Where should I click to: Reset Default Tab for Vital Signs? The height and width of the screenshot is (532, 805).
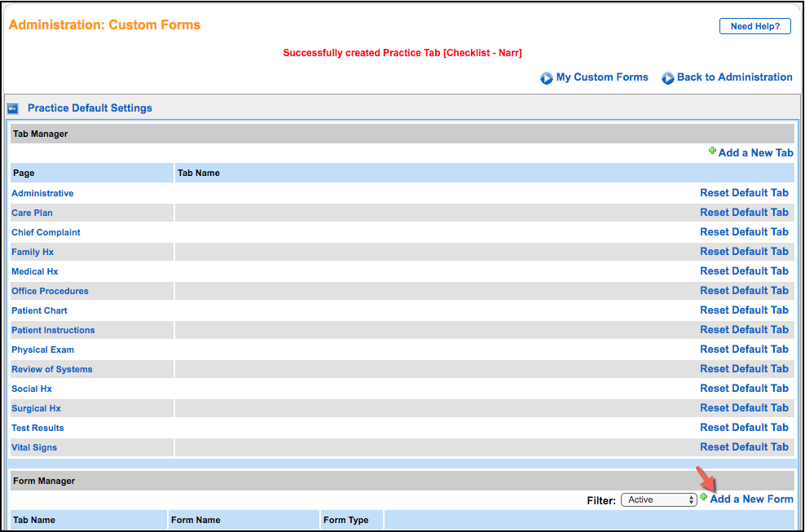744,447
